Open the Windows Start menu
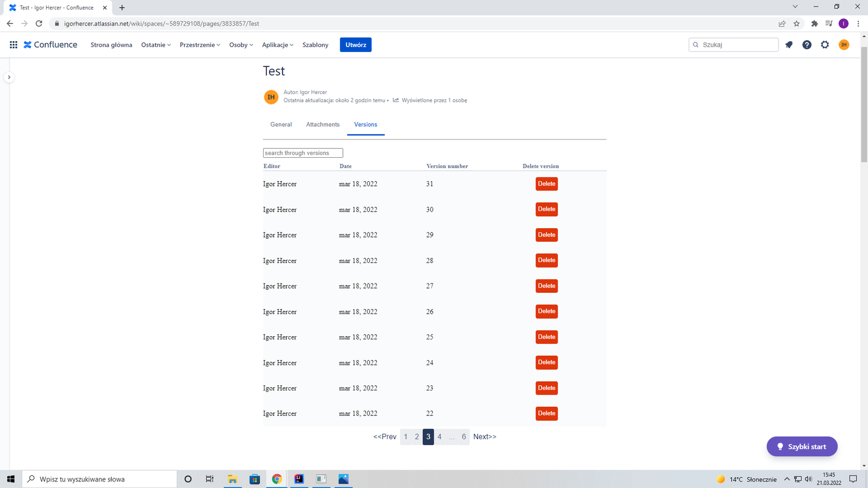This screenshot has width=868, height=488. click(10, 479)
